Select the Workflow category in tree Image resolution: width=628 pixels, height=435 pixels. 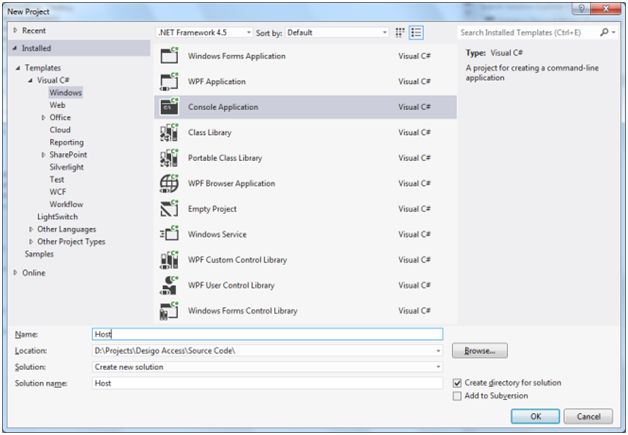(x=66, y=204)
